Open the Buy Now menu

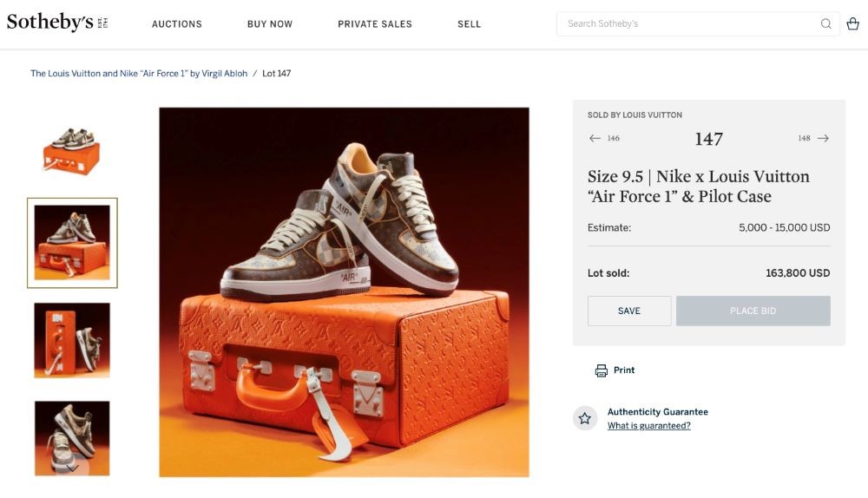270,24
